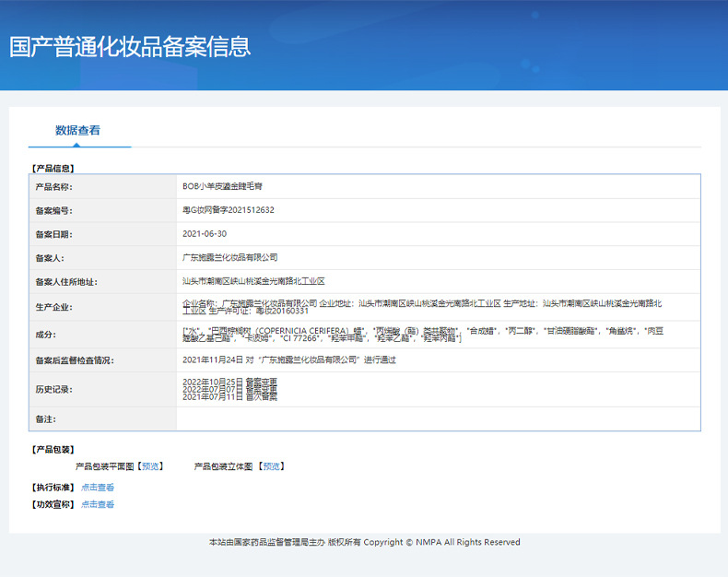Click the 2021年11月24日 inspection record text
728x577 pixels.
(x=289, y=359)
